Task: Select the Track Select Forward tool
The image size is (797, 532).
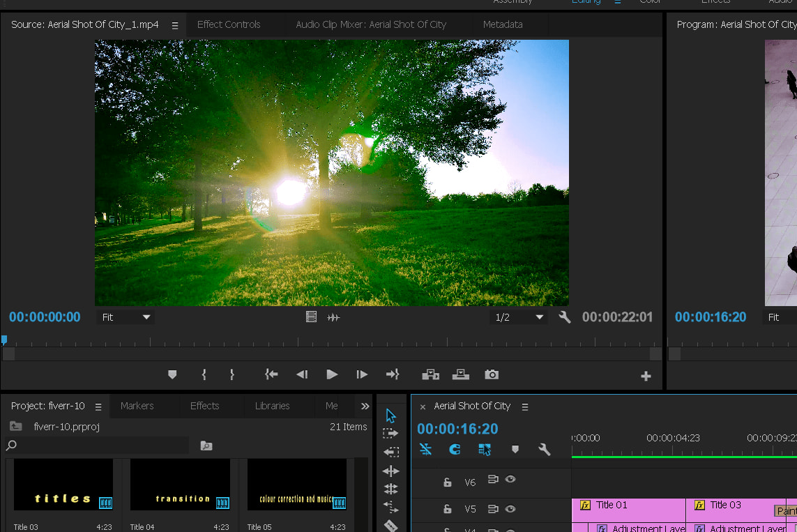Action: click(x=390, y=434)
